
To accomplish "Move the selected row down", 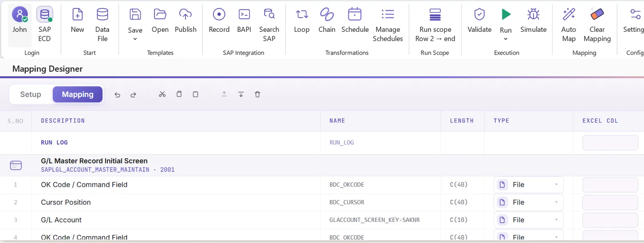I will [241, 94].
